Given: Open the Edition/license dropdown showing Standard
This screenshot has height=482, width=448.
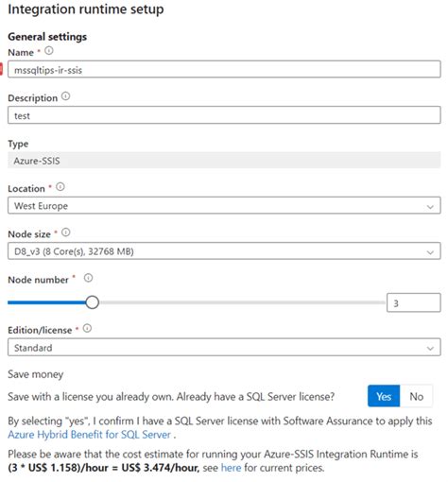Looking at the screenshot, I should [x=224, y=348].
